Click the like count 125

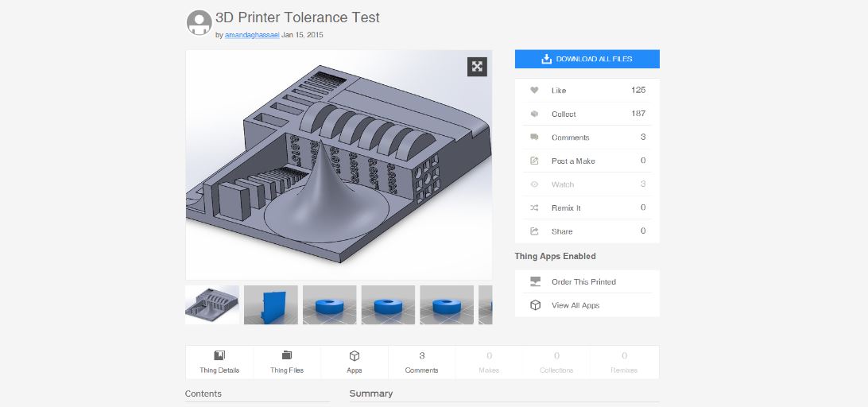pyautogui.click(x=638, y=91)
